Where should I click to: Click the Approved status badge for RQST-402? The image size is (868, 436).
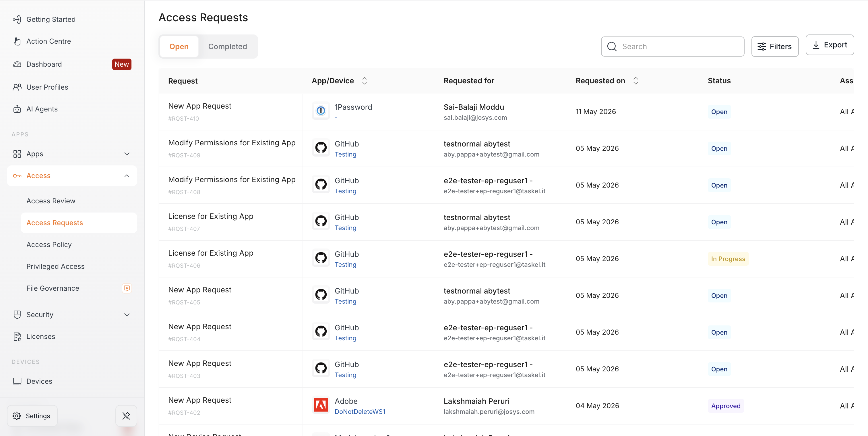click(725, 406)
